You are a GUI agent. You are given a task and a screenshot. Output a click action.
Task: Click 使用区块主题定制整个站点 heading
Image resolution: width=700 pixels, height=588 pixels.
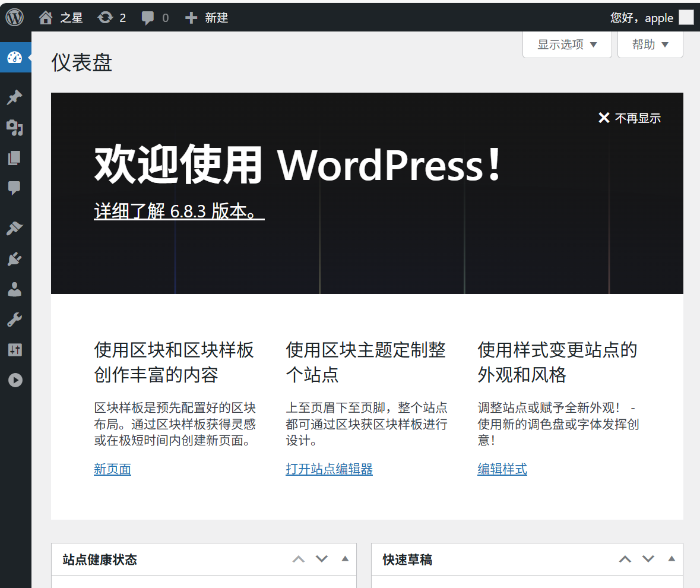(366, 362)
